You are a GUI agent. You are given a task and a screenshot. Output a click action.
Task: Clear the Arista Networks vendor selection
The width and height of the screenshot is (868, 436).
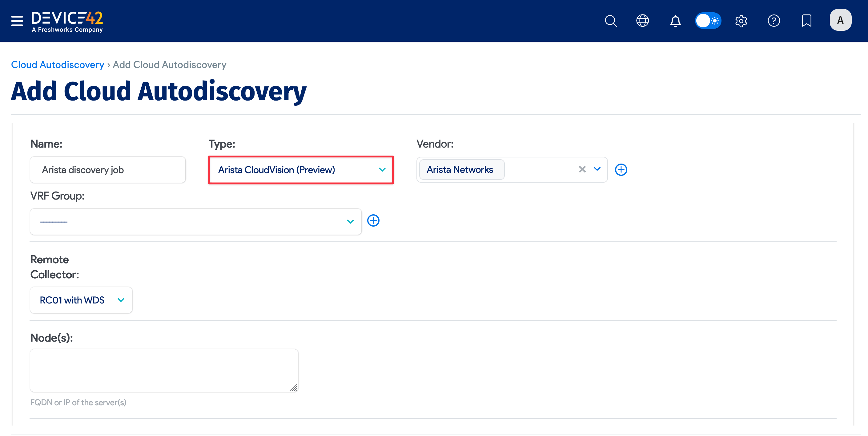pos(582,169)
